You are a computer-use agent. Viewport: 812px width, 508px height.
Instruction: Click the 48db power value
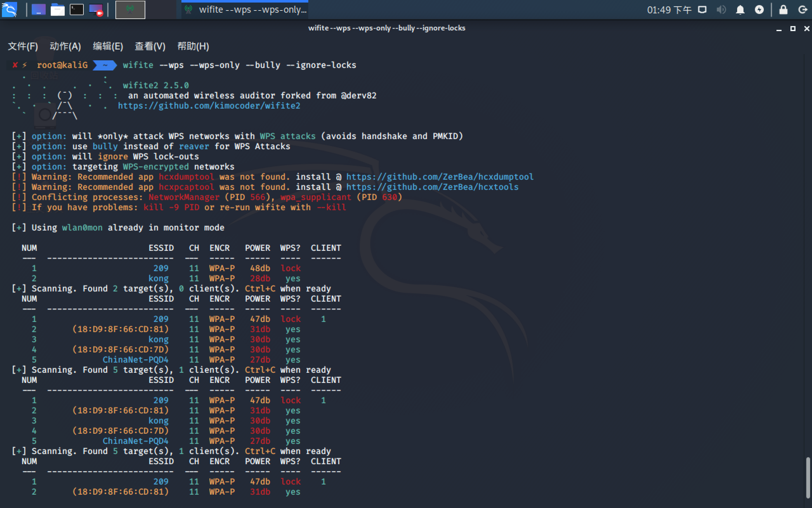(x=260, y=269)
